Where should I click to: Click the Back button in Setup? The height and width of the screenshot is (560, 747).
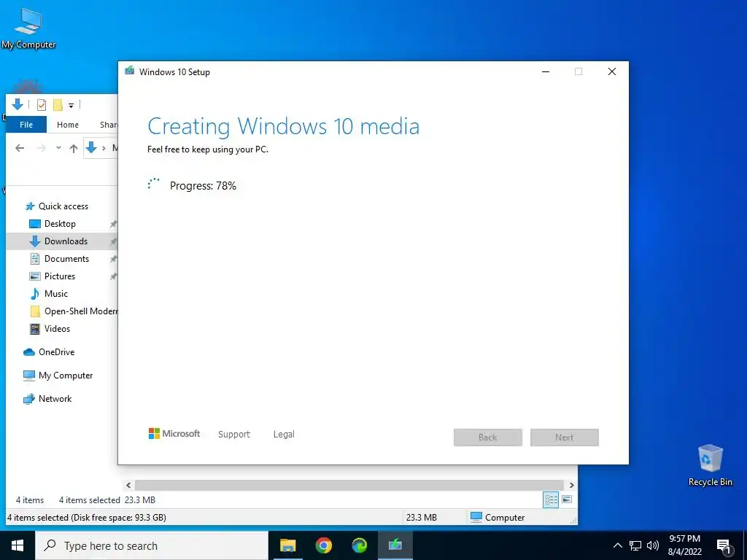click(488, 437)
